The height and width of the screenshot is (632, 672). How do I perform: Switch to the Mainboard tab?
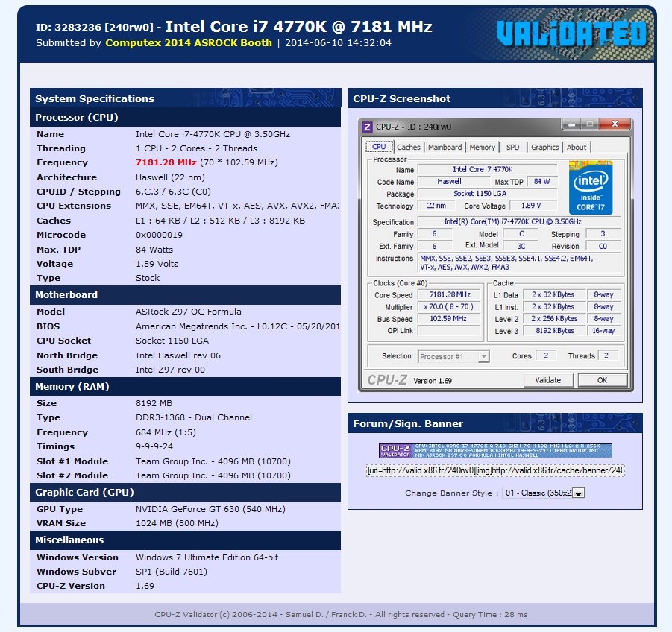click(445, 147)
